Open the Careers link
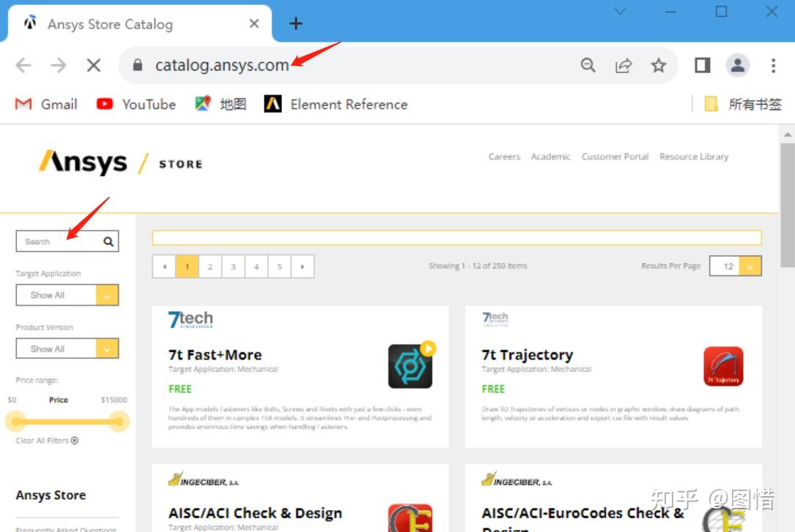This screenshot has height=532, width=795. [504, 157]
